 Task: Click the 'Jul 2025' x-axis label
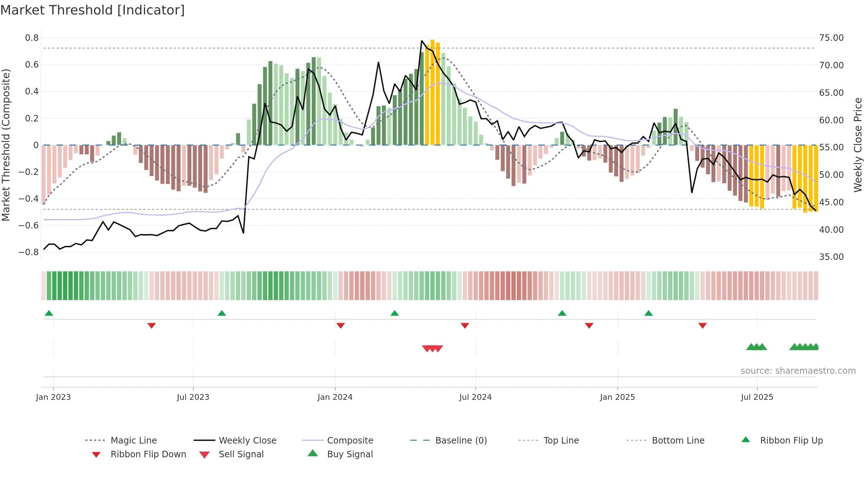click(757, 397)
